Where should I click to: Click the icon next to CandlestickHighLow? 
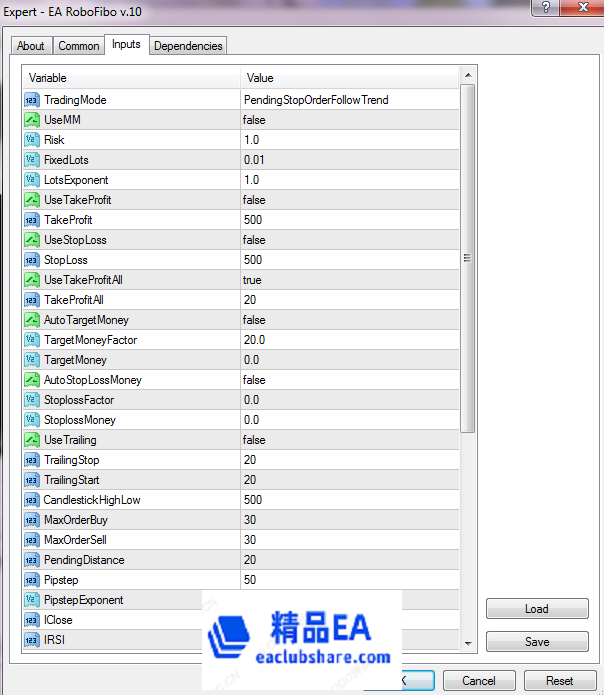[x=31, y=500]
